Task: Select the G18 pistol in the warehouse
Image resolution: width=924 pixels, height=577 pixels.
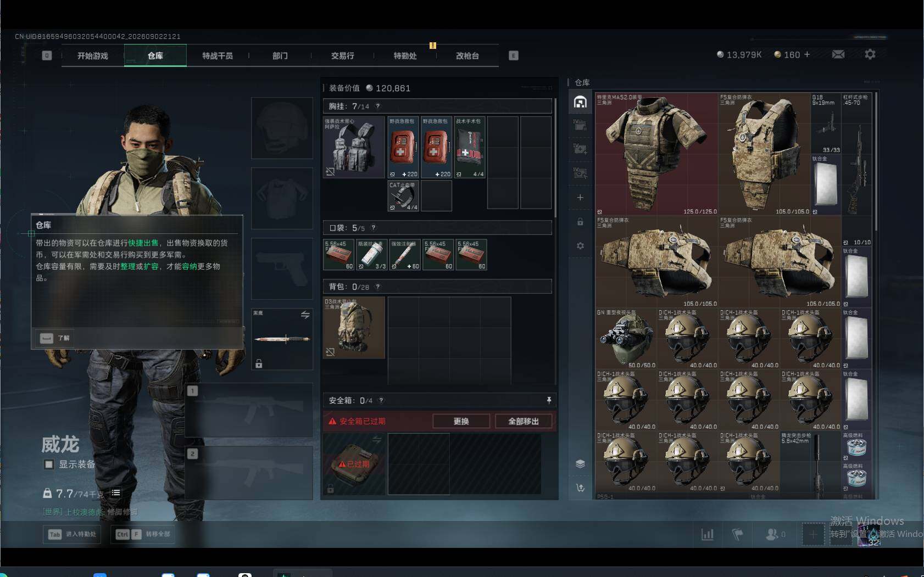Action: [826, 123]
